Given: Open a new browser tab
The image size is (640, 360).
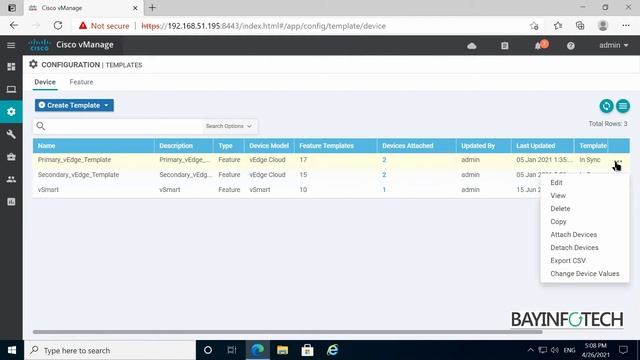Looking at the screenshot, I should coord(152,8).
